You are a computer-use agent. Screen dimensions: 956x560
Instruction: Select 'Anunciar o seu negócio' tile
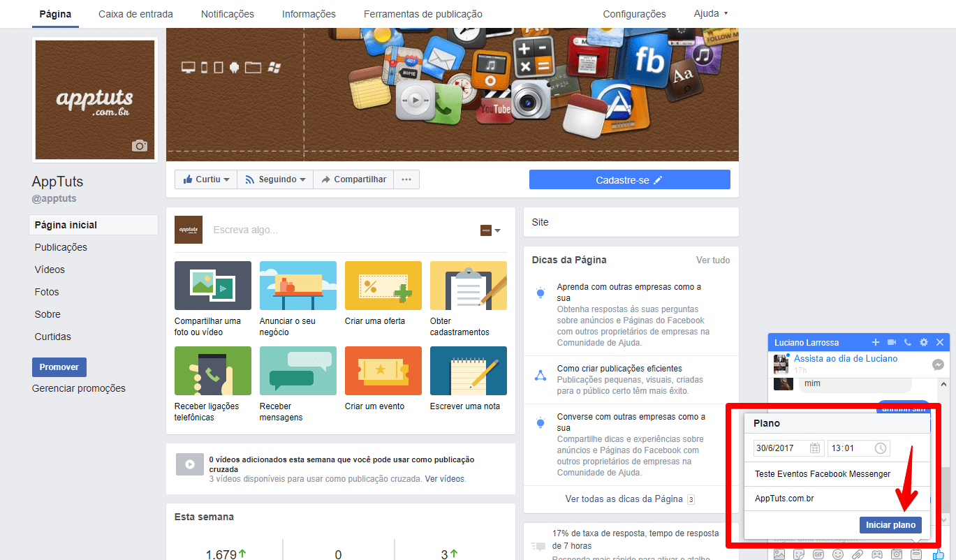(298, 300)
